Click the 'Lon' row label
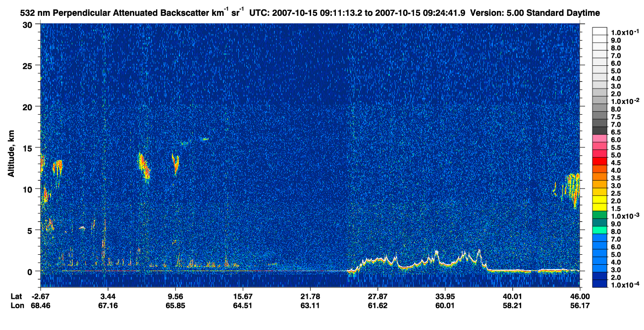Viewport: 644px width, 330px height. 17,306
